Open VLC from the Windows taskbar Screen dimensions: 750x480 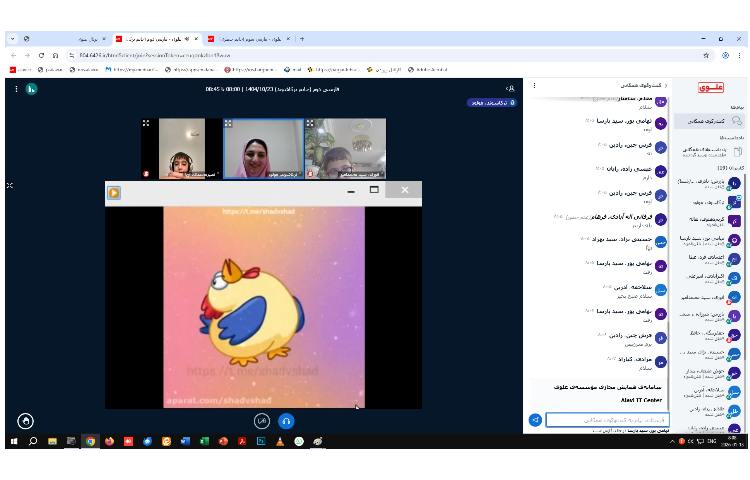tap(280, 441)
